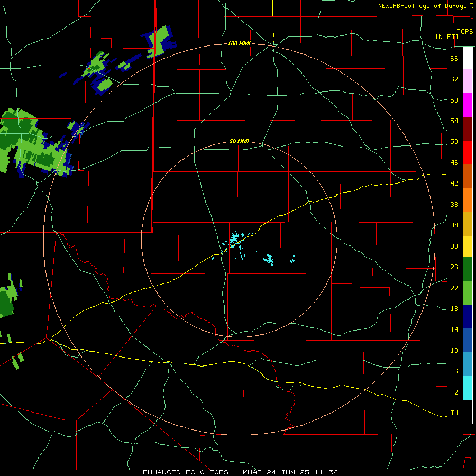Screen dimensions: 476x476
Task: Select the "KMAF" station identifier
Action: (x=252, y=472)
